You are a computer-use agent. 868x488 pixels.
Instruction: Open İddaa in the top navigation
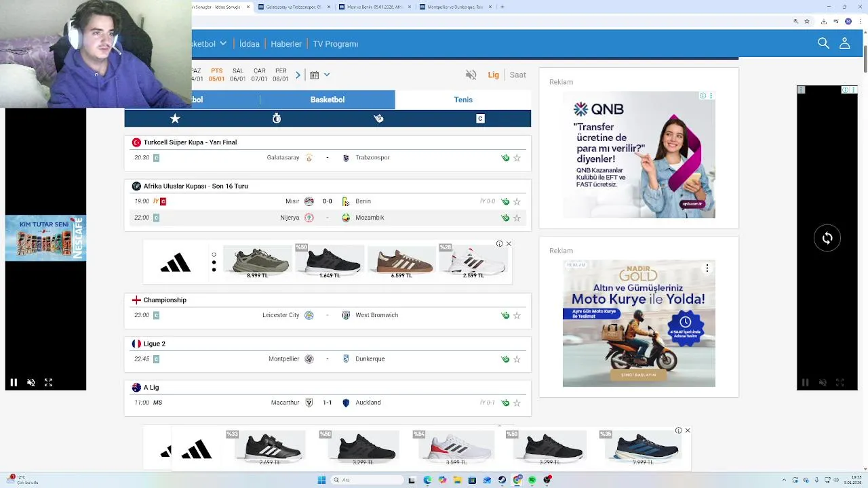(x=250, y=43)
